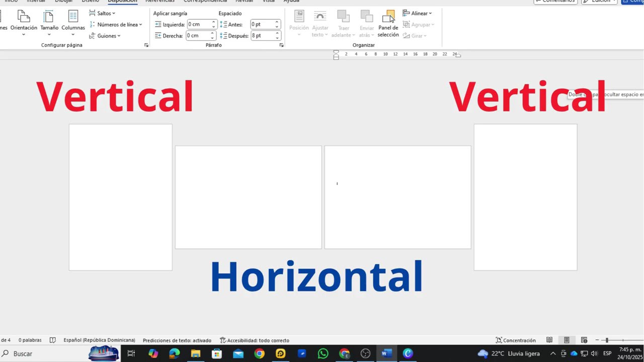
Task: Open the Disposición ribbon tab
Action: click(x=122, y=2)
